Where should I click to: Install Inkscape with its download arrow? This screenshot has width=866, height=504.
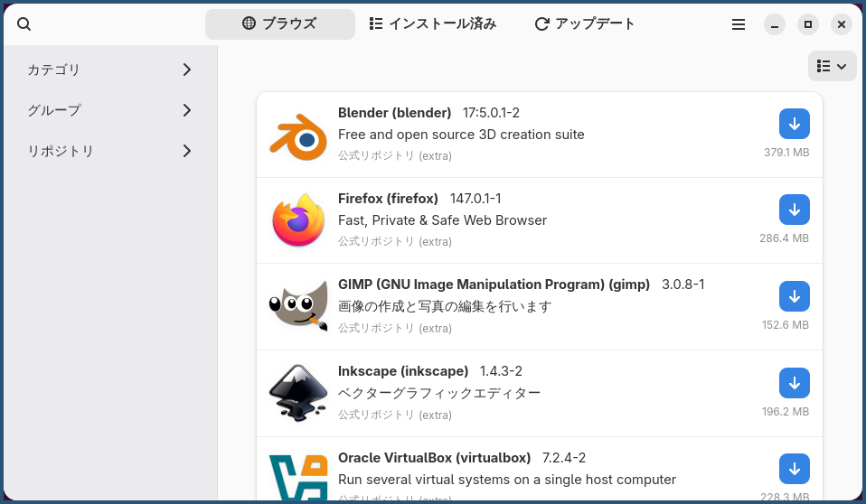click(x=795, y=383)
